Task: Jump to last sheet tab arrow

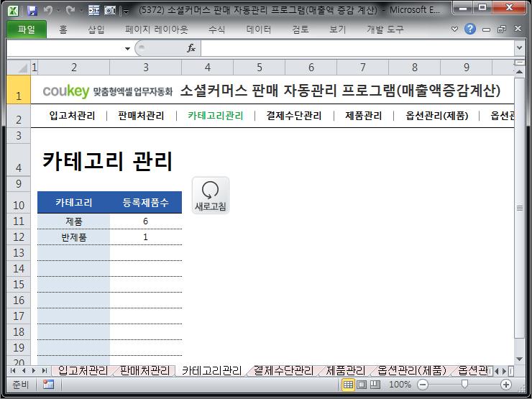Action: point(44,370)
